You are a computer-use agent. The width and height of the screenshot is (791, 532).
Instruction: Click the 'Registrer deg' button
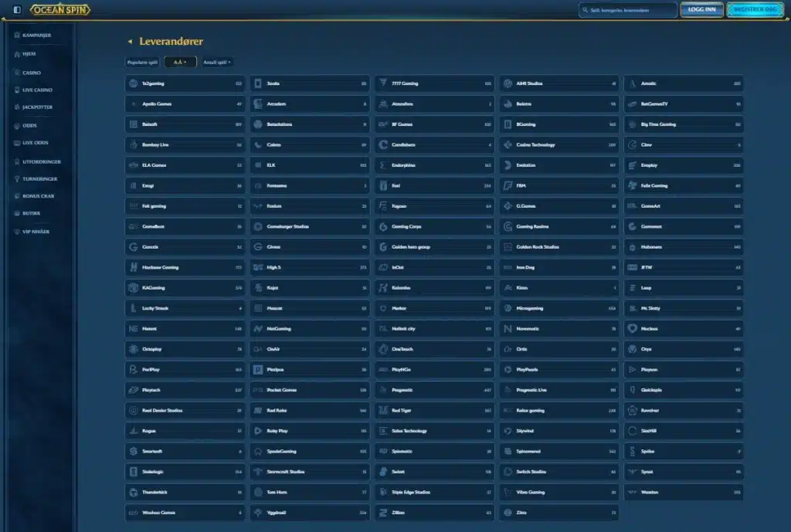(755, 10)
